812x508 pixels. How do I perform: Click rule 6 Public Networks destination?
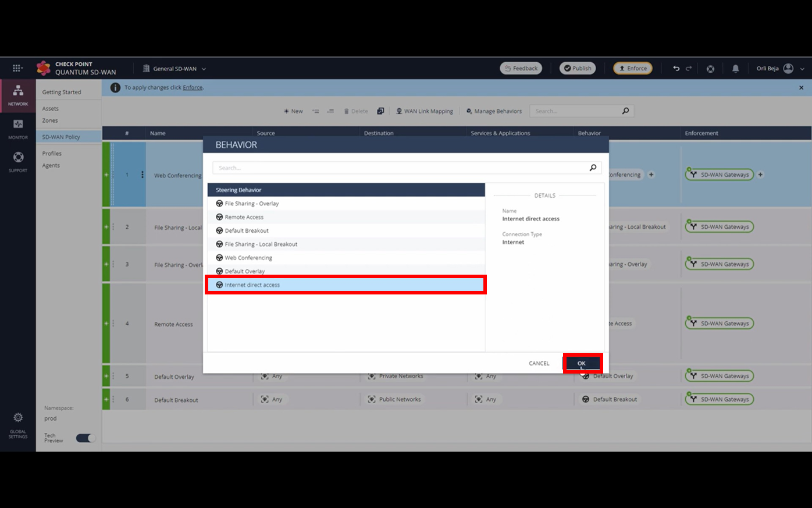(x=394, y=399)
